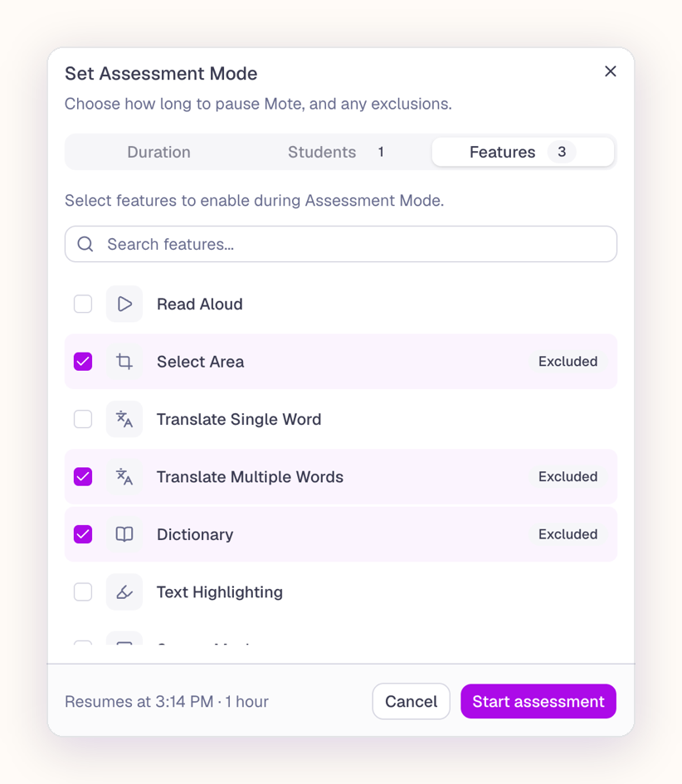Screen dimensions: 682x784
Task: Click the Translate Multiple Words icon
Action: tap(124, 476)
